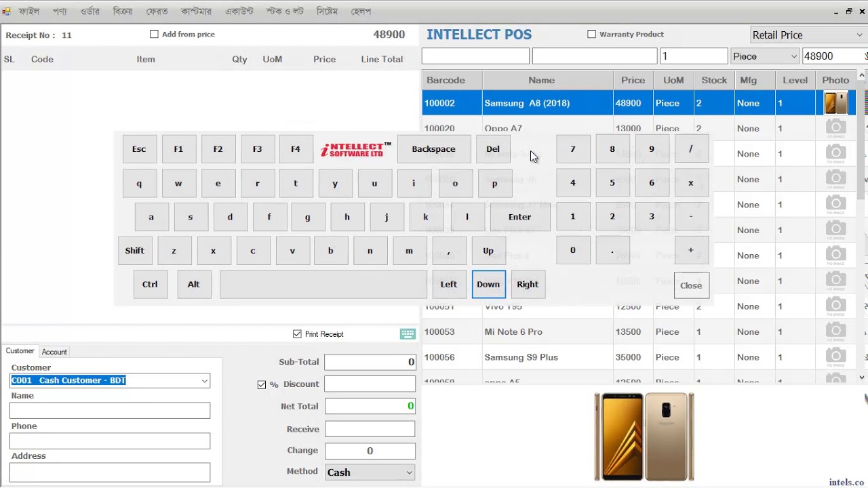Viewport: 868px width, 488px height.
Task: Open the পণ্য menu
Action: click(x=60, y=12)
